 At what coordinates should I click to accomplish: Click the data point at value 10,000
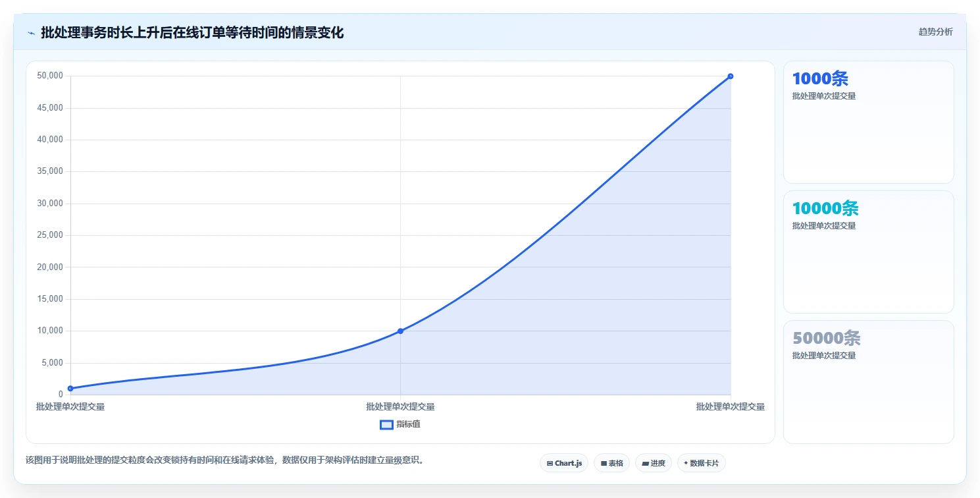[x=400, y=331]
